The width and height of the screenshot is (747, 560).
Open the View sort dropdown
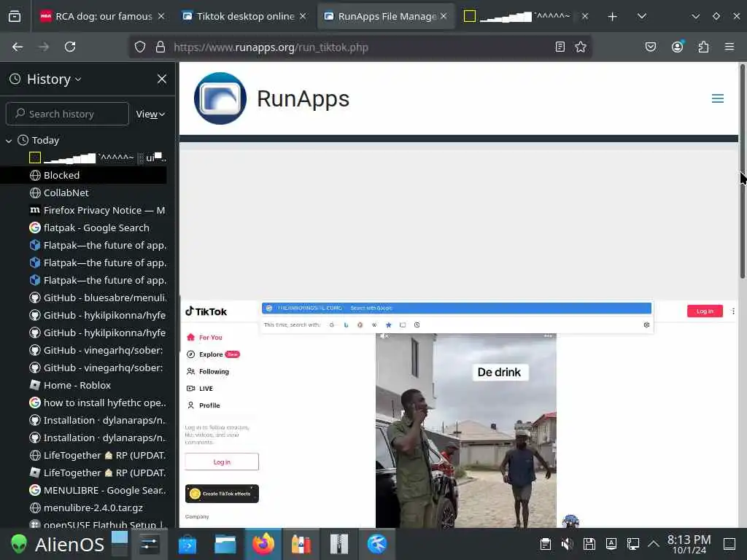coord(150,114)
